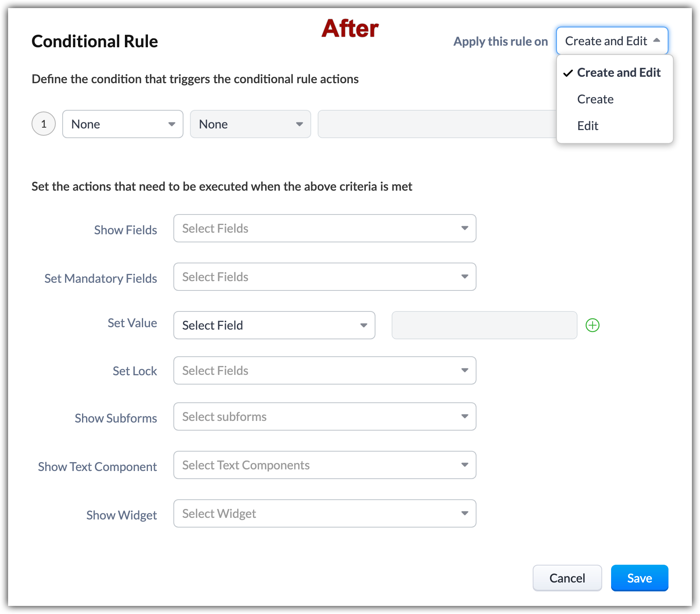The image size is (700, 614).
Task: Expand the Set Mandatory Fields selector
Action: tap(325, 277)
